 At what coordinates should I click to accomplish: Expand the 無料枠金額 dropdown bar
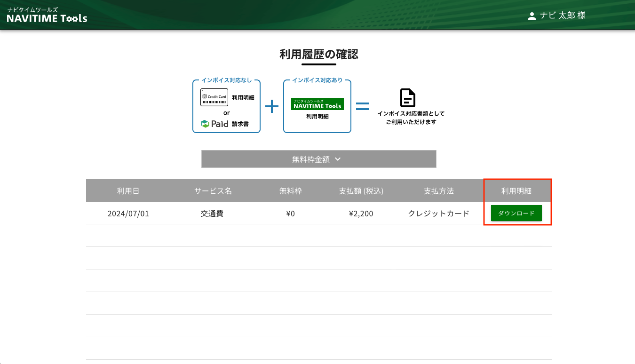point(319,159)
